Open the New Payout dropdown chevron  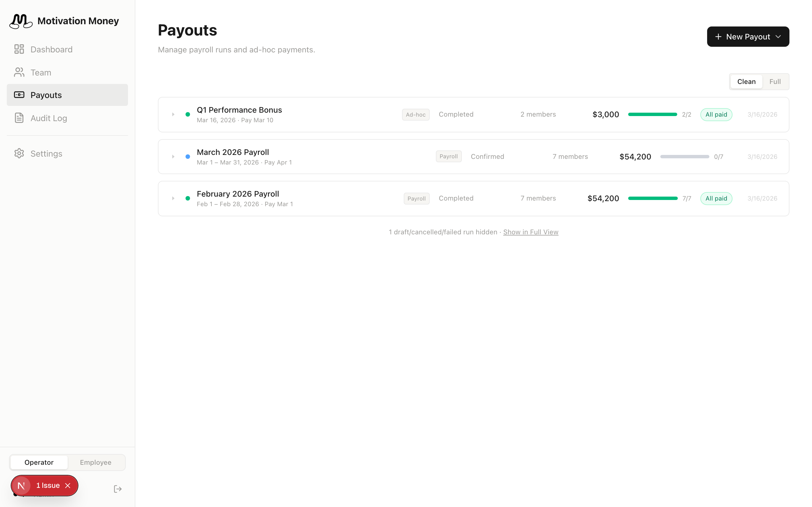(x=779, y=37)
